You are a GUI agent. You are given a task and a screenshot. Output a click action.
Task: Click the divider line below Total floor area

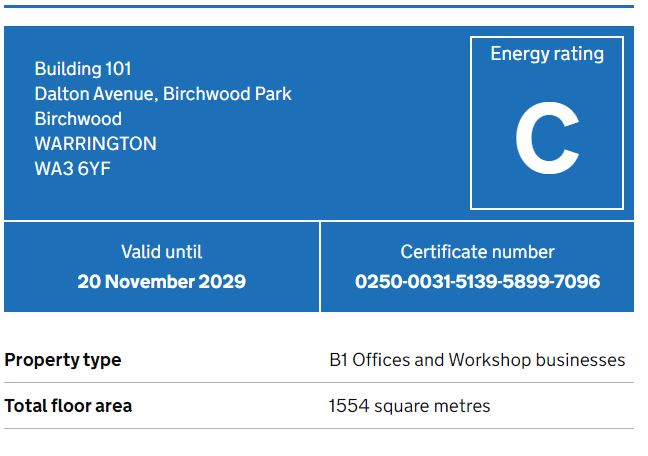click(x=318, y=428)
